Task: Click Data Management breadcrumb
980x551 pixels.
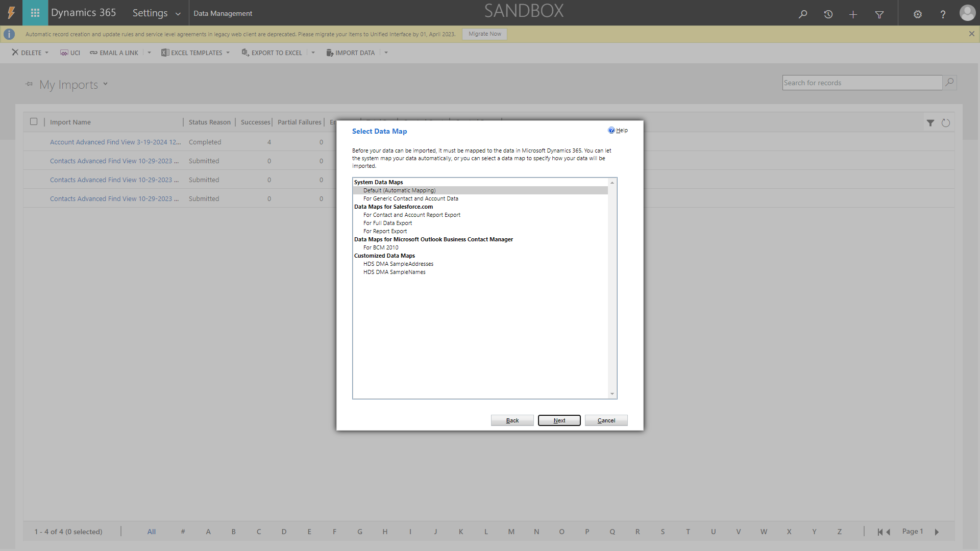Action: pos(223,13)
